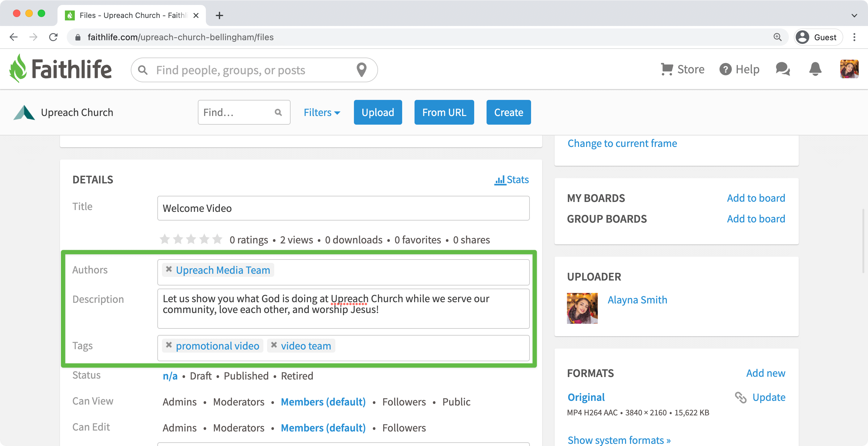Open the notifications bell
This screenshot has width=868, height=446.
(x=815, y=69)
